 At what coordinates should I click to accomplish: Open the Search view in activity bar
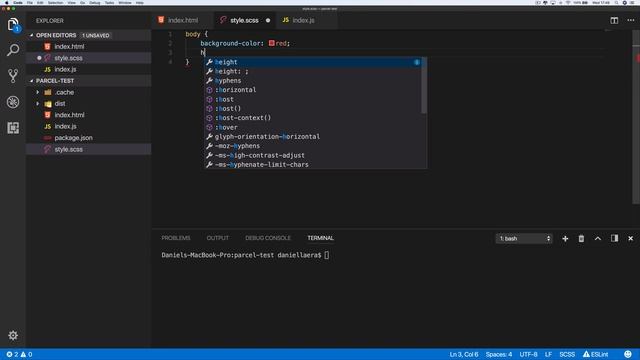click(13, 50)
